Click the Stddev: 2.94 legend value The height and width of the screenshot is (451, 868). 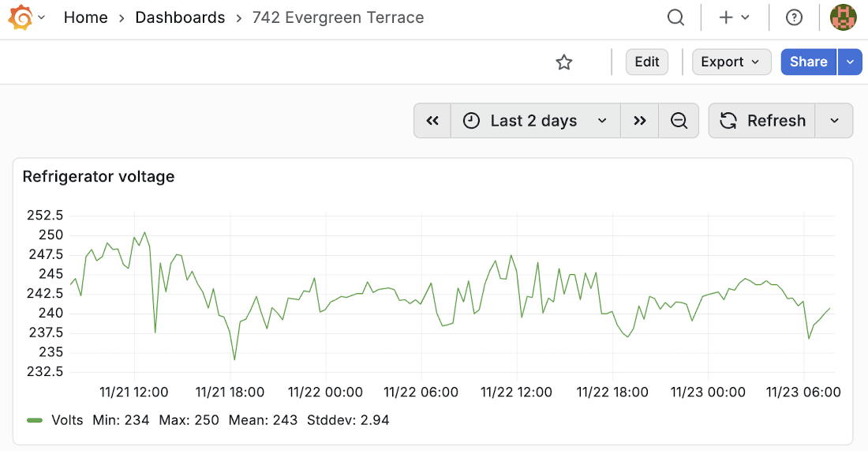[x=348, y=420]
